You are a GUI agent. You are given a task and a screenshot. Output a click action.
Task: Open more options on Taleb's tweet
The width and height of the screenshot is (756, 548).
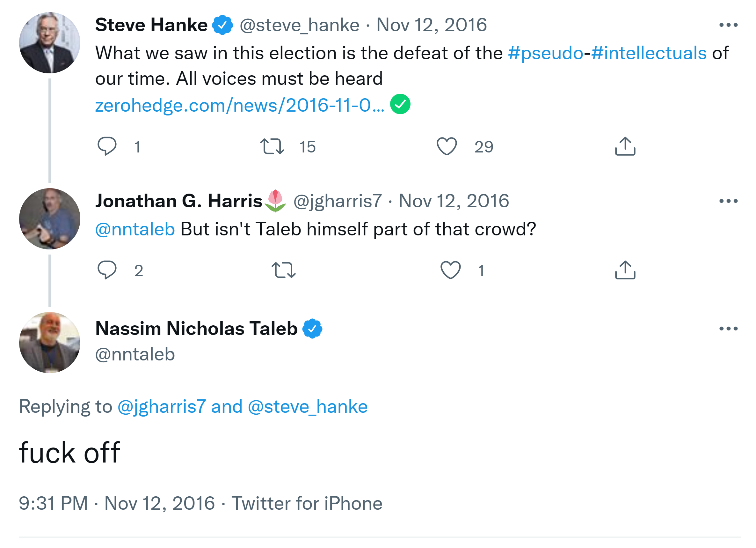click(x=728, y=329)
